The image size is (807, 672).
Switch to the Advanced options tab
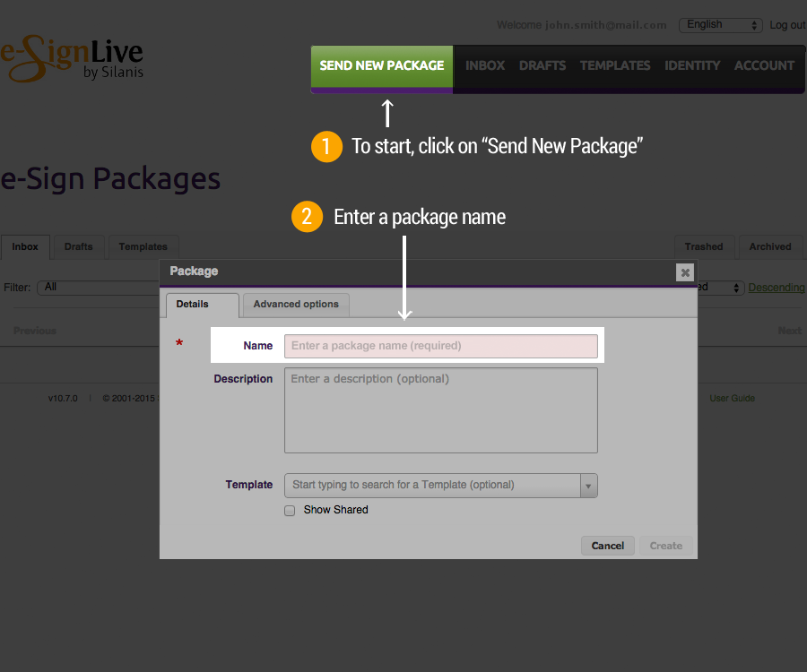click(296, 305)
